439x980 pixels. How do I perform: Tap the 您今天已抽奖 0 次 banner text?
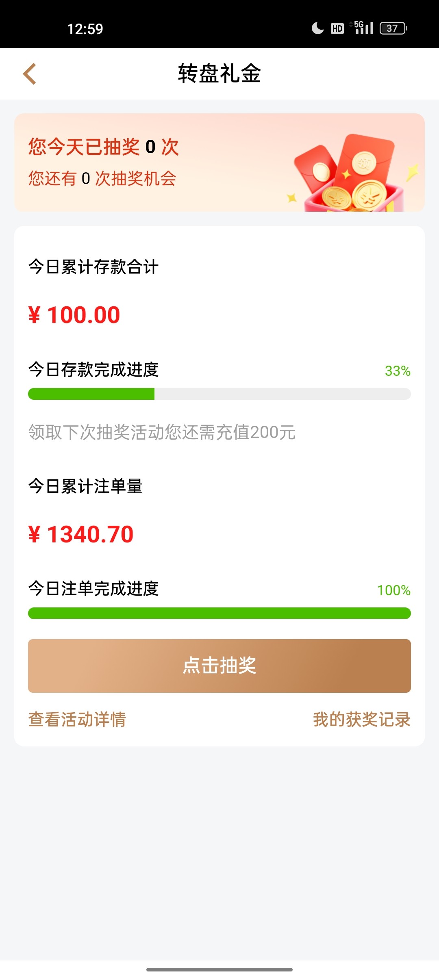(x=104, y=147)
